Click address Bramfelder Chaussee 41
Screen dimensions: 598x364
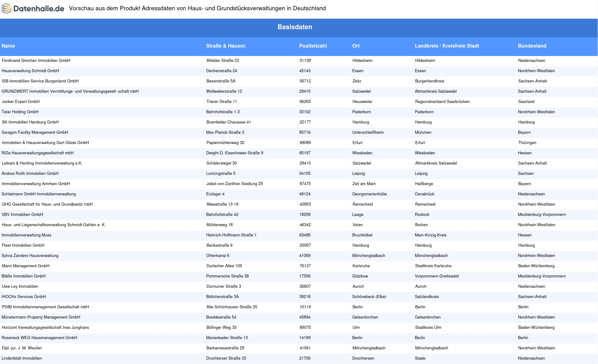(229, 122)
